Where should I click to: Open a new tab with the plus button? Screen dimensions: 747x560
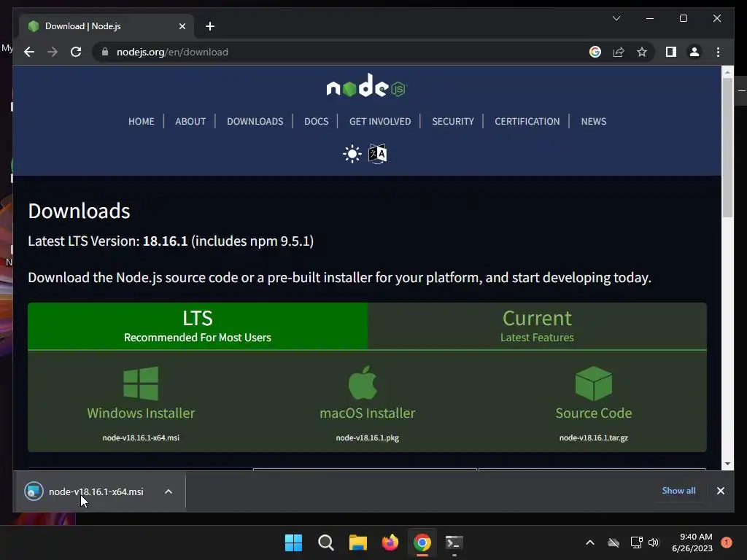210,26
